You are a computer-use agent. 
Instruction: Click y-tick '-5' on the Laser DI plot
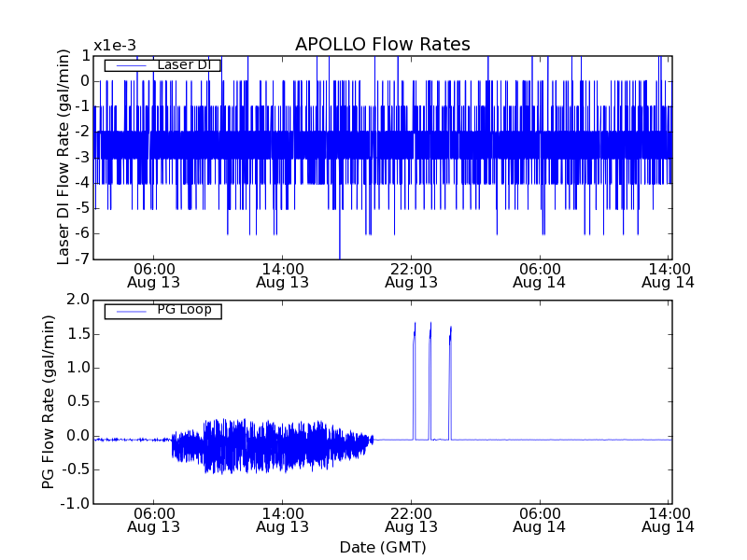(x=83, y=208)
